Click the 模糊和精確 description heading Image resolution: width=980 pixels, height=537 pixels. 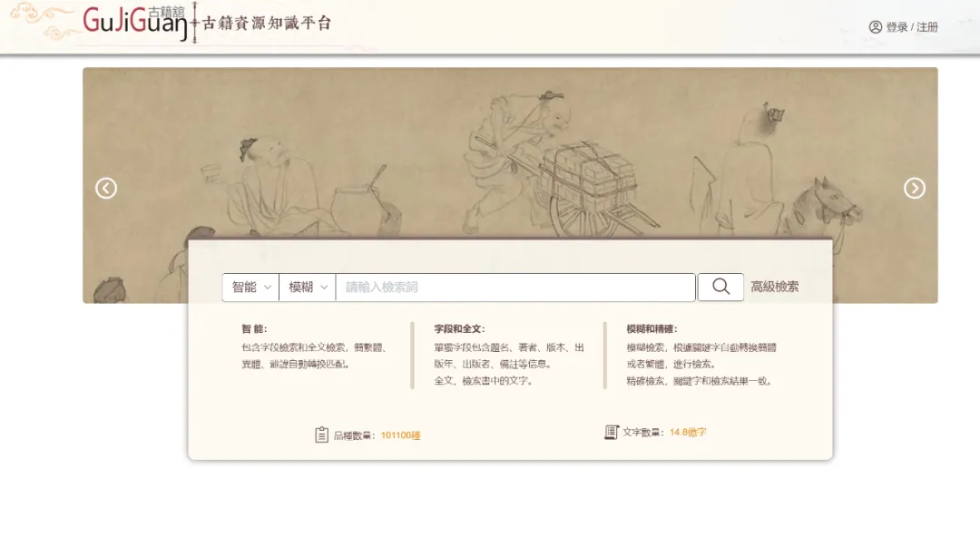pos(652,329)
